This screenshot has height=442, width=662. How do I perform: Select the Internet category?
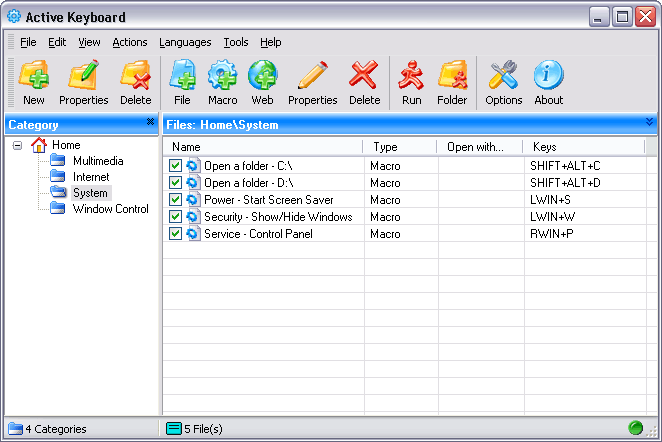click(x=91, y=177)
